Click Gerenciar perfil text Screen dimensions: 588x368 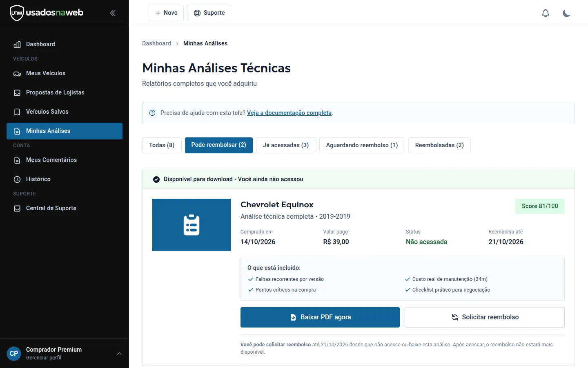coord(44,358)
